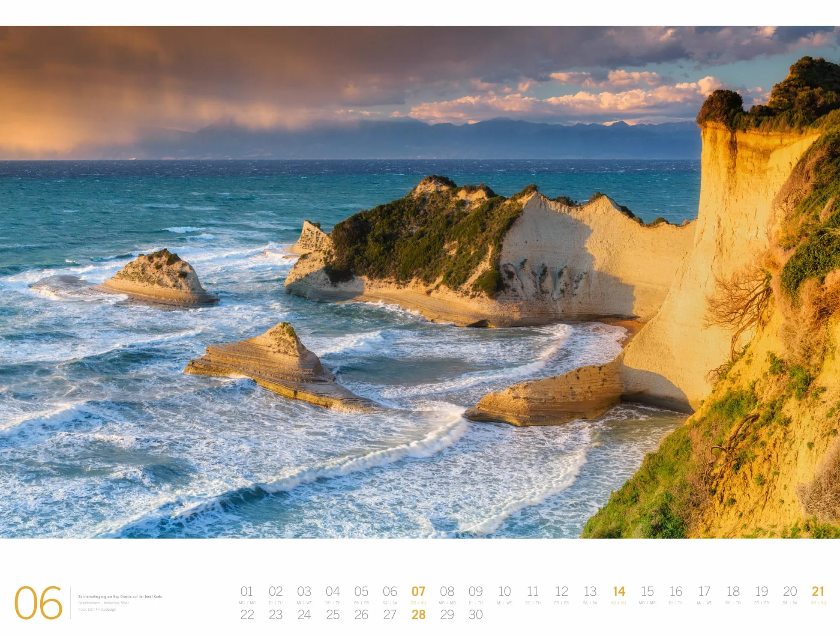
Task: Click the text "Griechenland · Ionisches Meer"
Action: [x=103, y=603]
